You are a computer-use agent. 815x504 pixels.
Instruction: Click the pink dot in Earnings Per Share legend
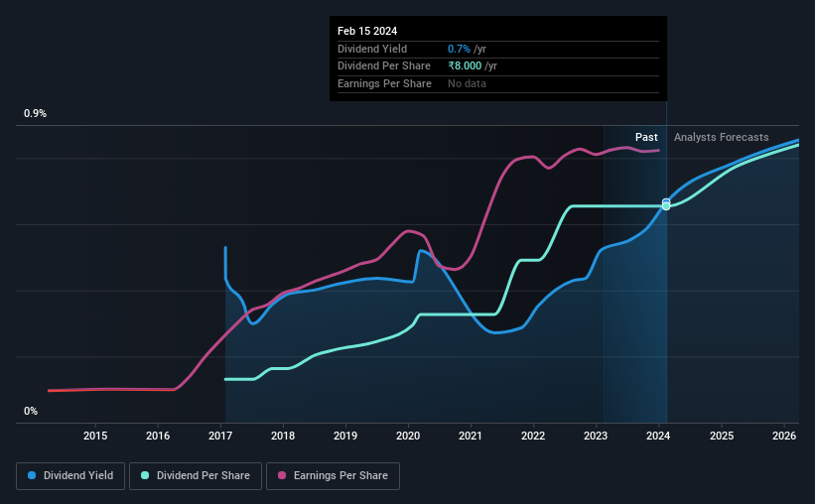[x=282, y=475]
